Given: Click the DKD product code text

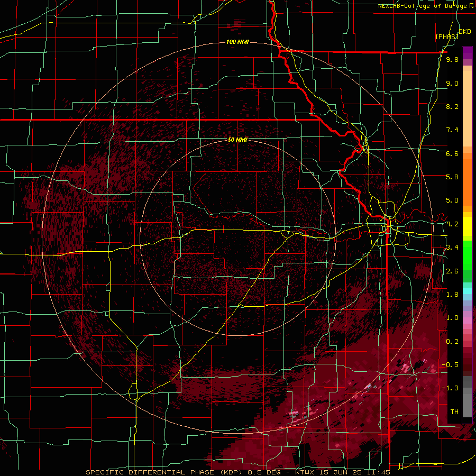Looking at the screenshot, I should 464,31.
